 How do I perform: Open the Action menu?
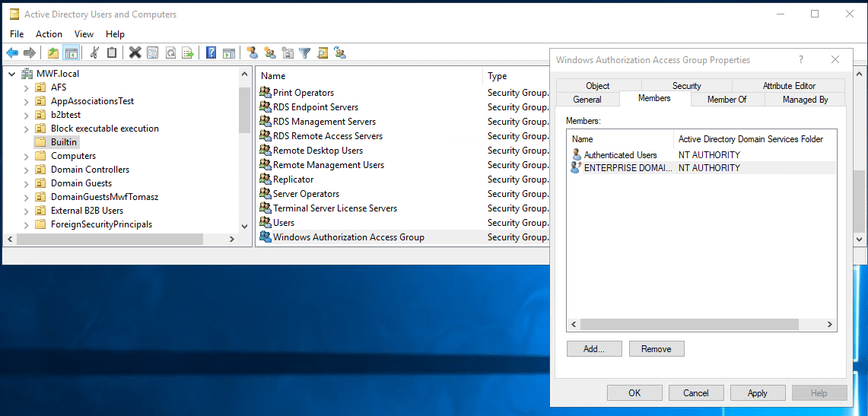pos(49,34)
